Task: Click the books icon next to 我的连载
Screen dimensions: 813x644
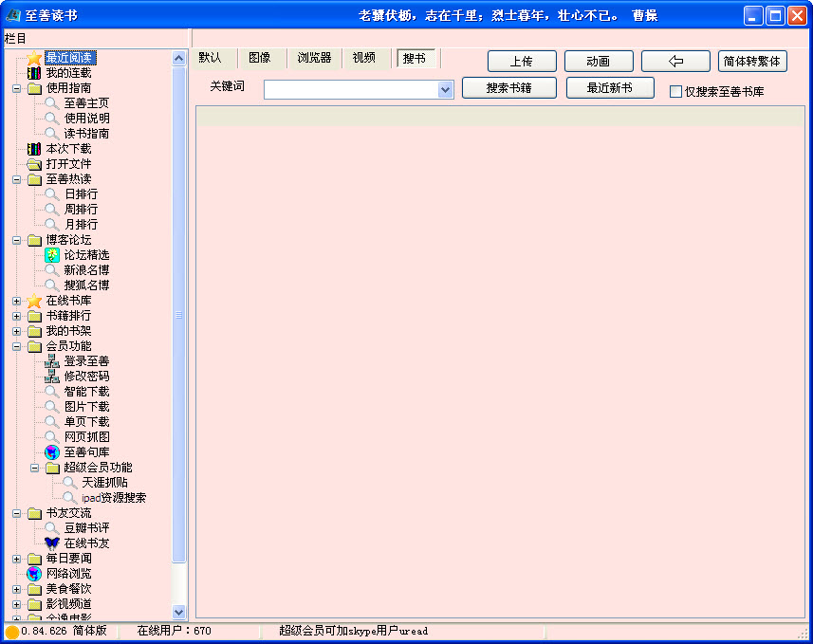Action: (x=34, y=73)
